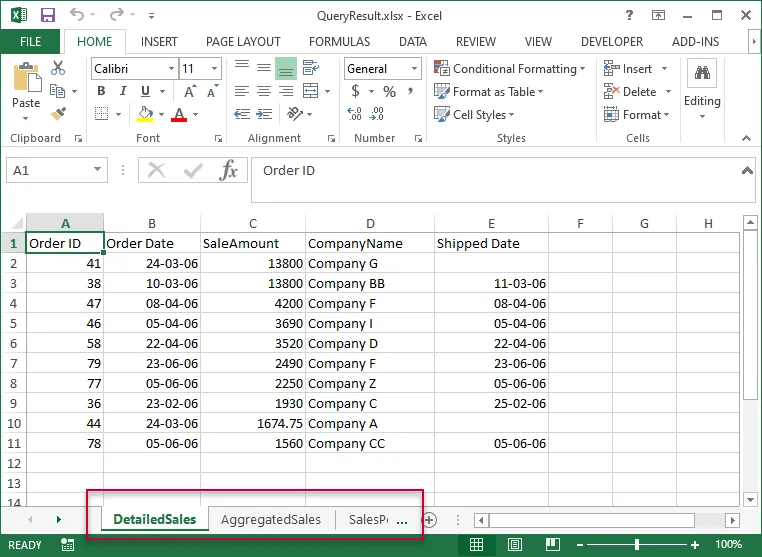The width and height of the screenshot is (762, 557).
Task: Open the Calibri font name dropdown
Action: pos(171,69)
